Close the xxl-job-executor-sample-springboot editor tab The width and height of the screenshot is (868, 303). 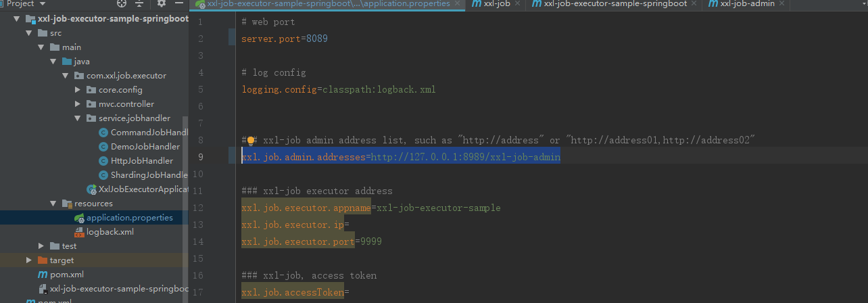tap(694, 4)
